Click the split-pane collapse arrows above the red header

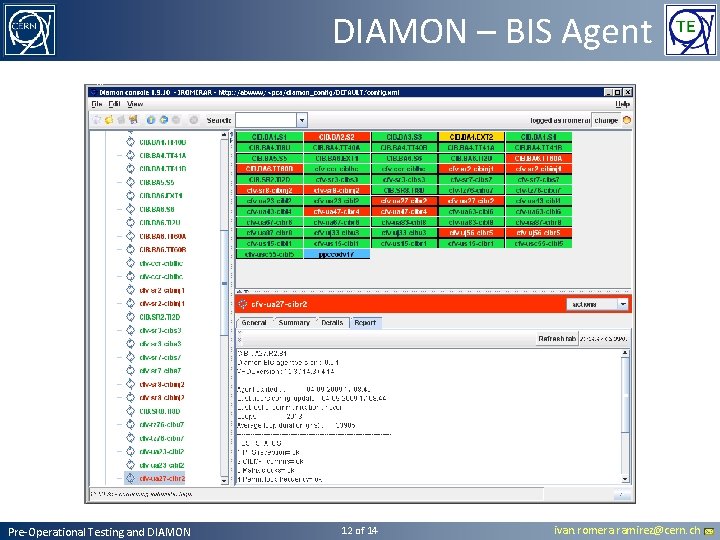point(242,292)
